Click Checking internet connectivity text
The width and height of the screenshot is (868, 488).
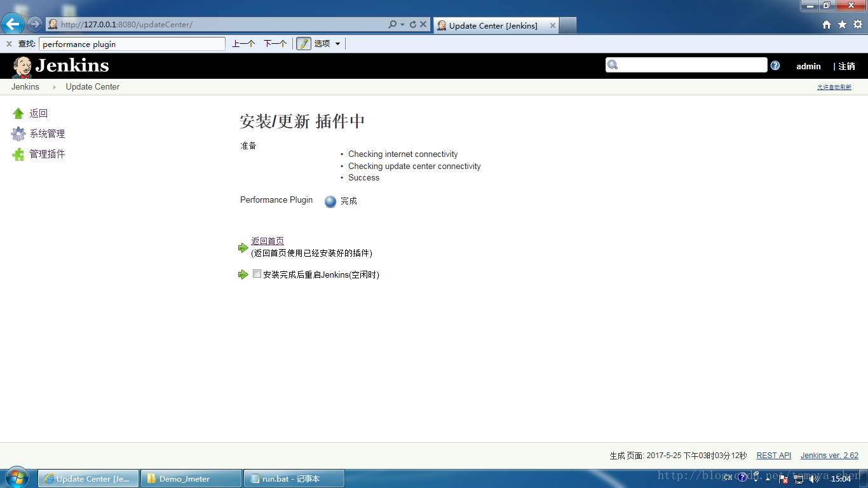click(403, 154)
